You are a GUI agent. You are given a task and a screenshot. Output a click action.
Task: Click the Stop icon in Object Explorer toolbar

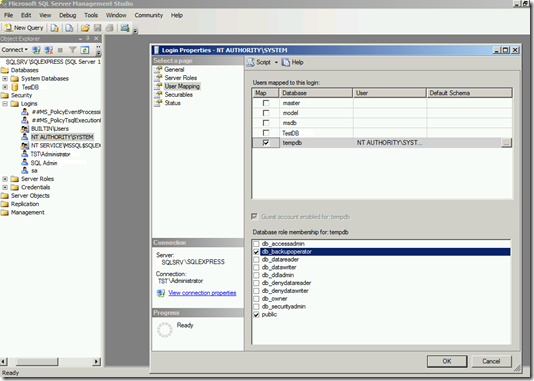[60, 50]
